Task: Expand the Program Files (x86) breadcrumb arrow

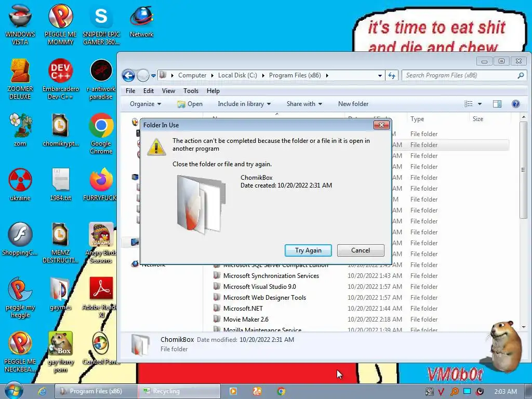Action: 327,75
